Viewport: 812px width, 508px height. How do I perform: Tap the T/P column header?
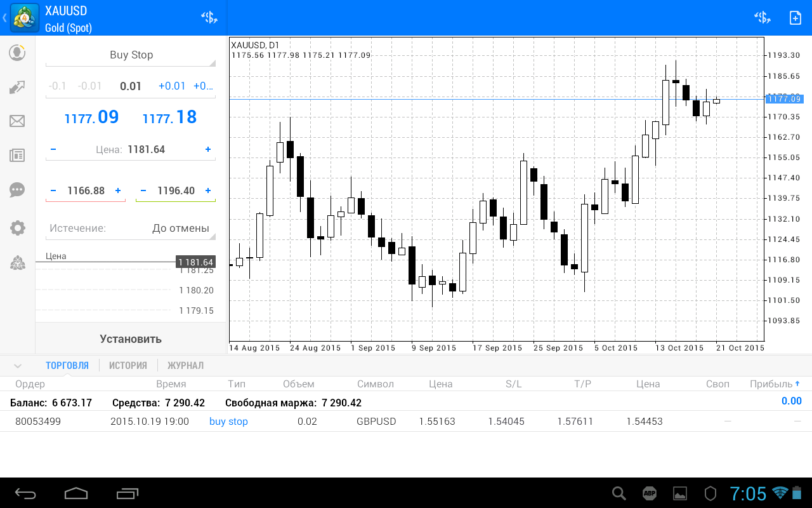click(583, 384)
